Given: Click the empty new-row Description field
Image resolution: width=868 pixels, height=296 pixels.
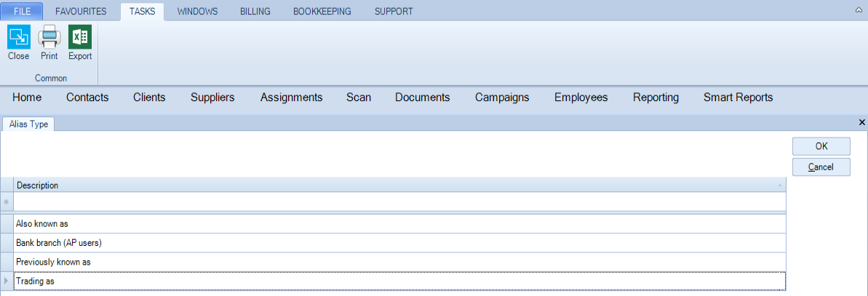Looking at the screenshot, I should pos(399,201).
